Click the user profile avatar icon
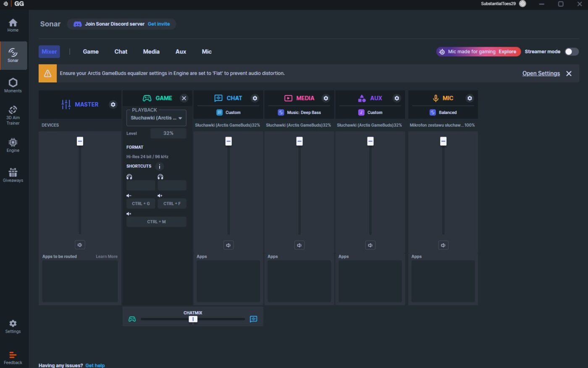The height and width of the screenshot is (368, 588). point(522,4)
